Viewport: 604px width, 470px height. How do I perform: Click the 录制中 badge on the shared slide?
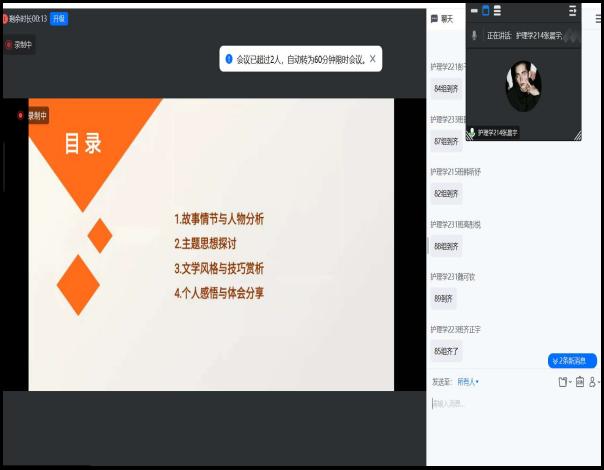[32, 115]
